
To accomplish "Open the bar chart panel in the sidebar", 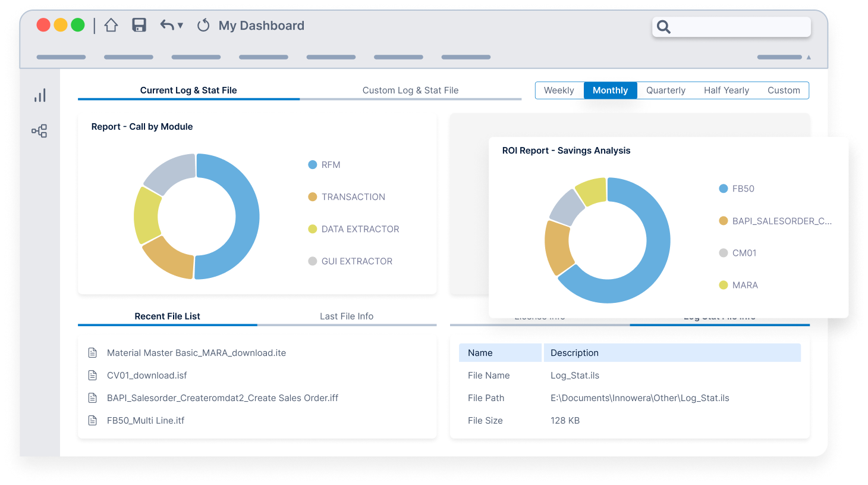I will [x=39, y=95].
